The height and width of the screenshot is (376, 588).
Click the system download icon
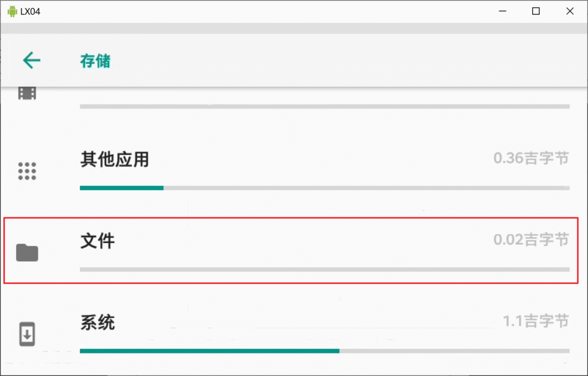(27, 334)
